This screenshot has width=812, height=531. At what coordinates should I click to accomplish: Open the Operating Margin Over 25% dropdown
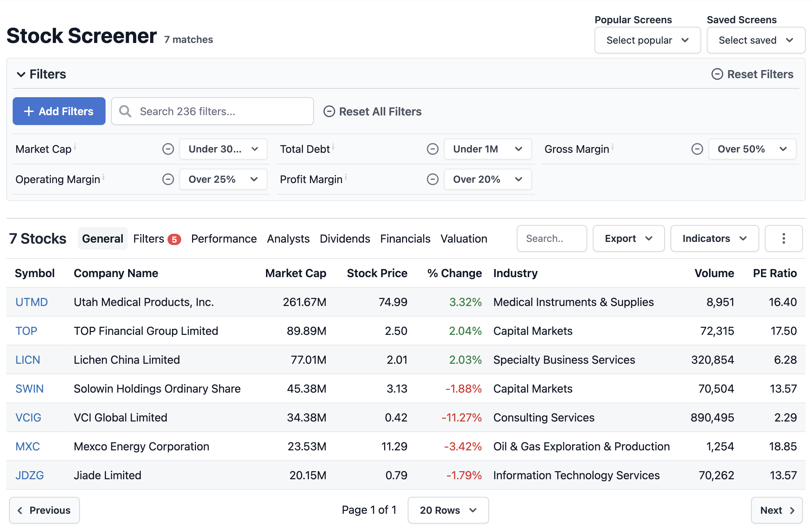pyautogui.click(x=223, y=179)
